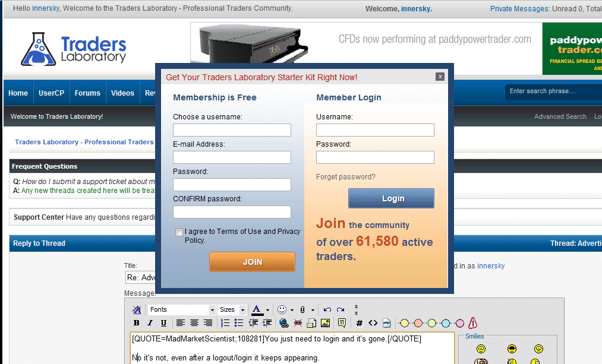Toggle italic formatting in the editor

(x=150, y=323)
